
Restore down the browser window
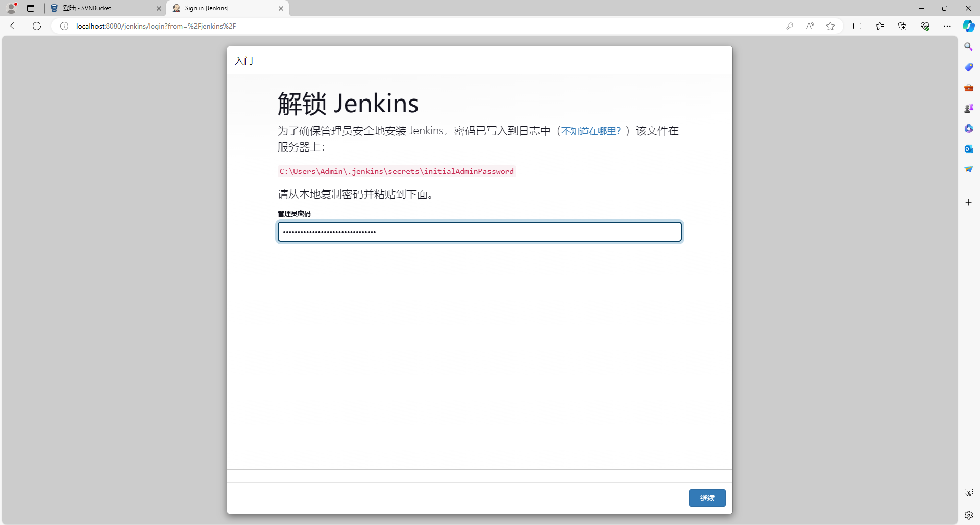[945, 8]
